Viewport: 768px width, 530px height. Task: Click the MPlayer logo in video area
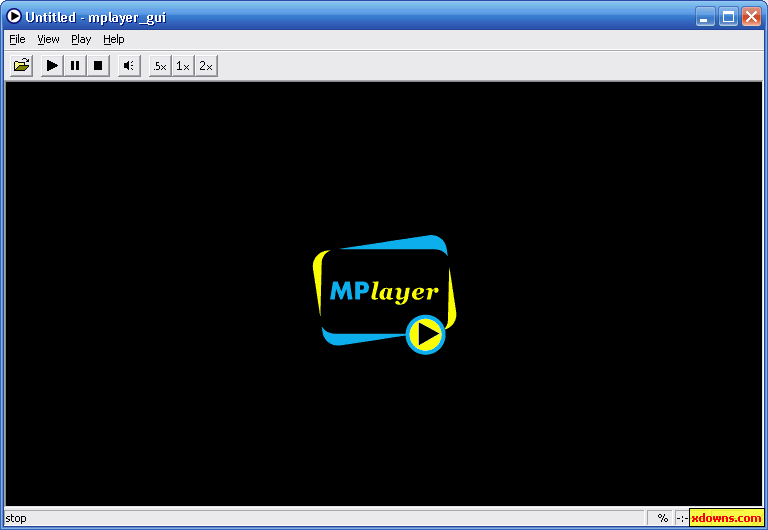coord(384,294)
